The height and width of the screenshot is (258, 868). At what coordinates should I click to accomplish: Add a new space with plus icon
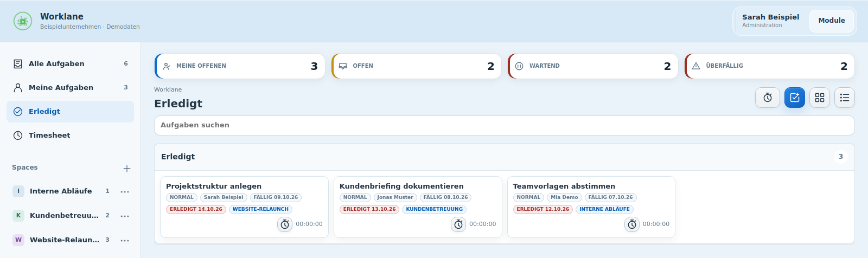[127, 169]
